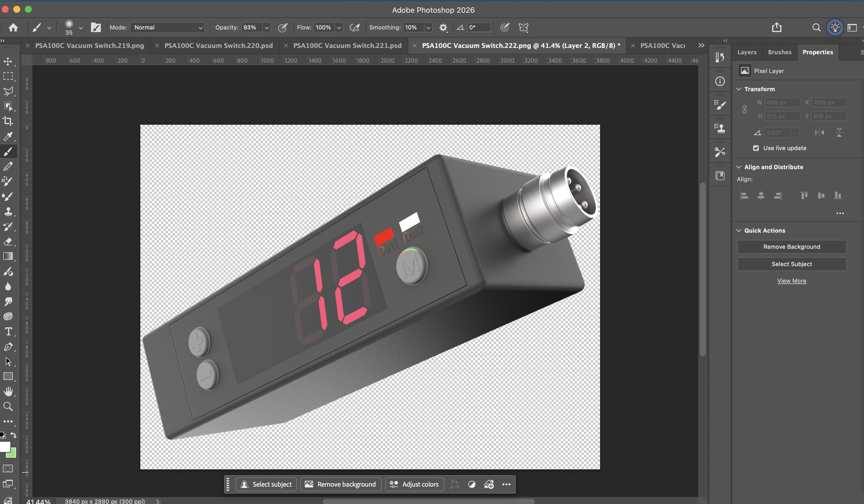Select the Crop tool
864x504 pixels.
tap(8, 121)
